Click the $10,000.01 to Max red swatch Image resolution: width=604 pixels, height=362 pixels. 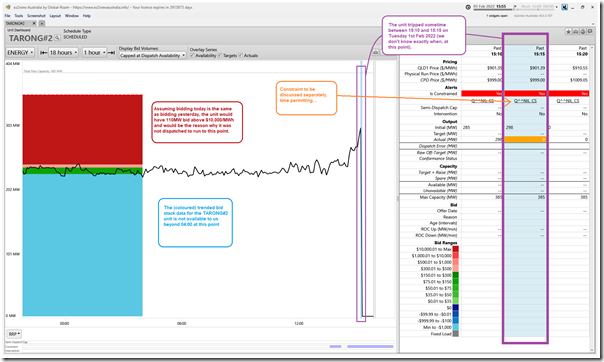[x=455, y=249]
